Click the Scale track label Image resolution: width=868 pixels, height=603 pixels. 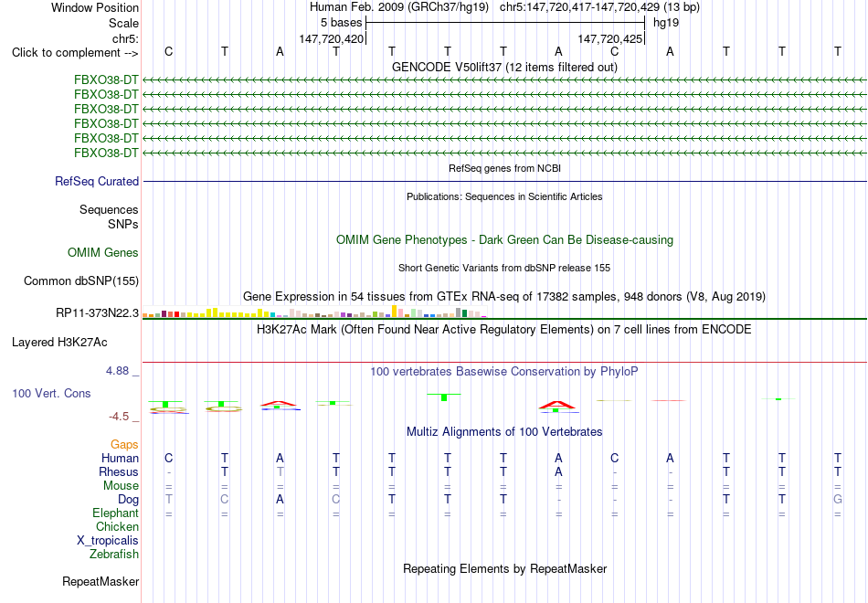click(x=123, y=23)
